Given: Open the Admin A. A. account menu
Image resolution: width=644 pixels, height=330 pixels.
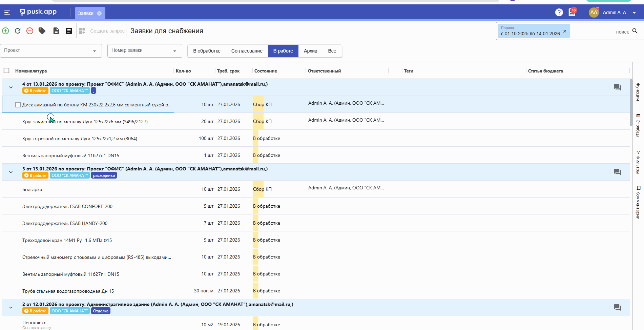Looking at the screenshot, I should [x=615, y=13].
